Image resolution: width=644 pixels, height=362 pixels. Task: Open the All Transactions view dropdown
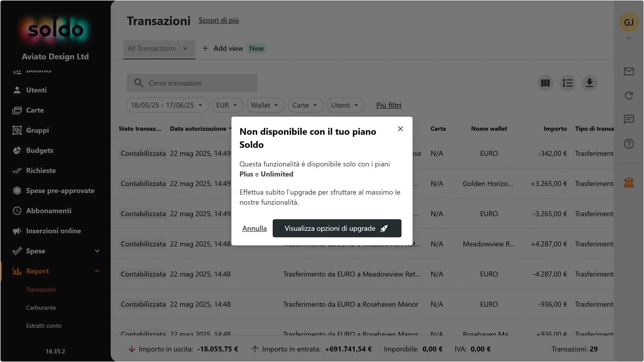click(x=159, y=48)
